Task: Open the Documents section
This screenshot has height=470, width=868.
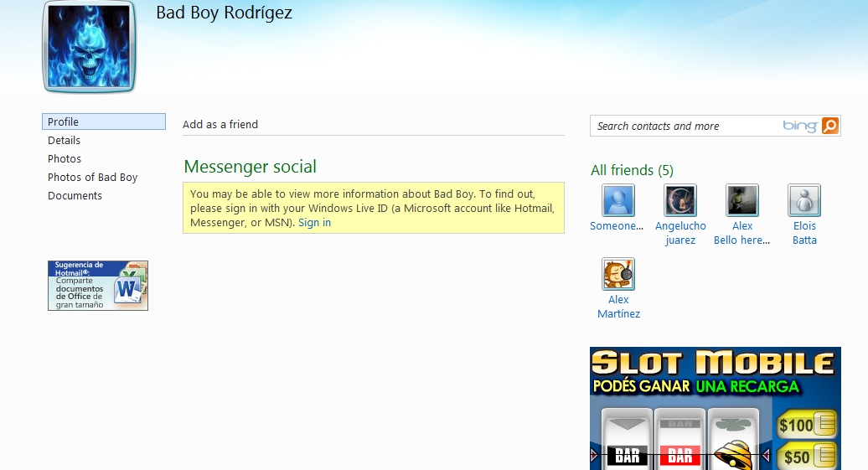Action: [x=75, y=195]
